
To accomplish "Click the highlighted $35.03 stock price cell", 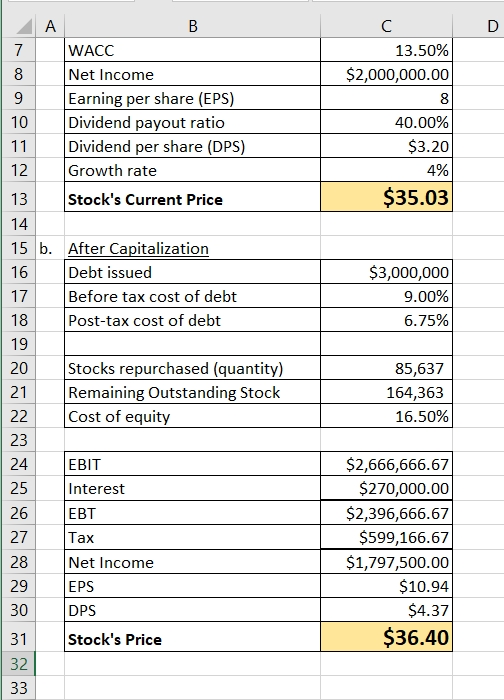I will [386, 197].
